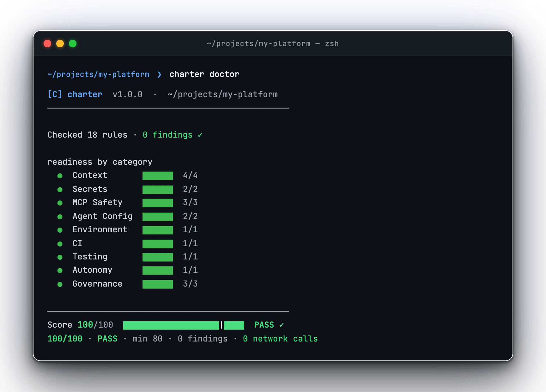Click the Environment readiness bar
546x392 pixels.
tap(158, 230)
